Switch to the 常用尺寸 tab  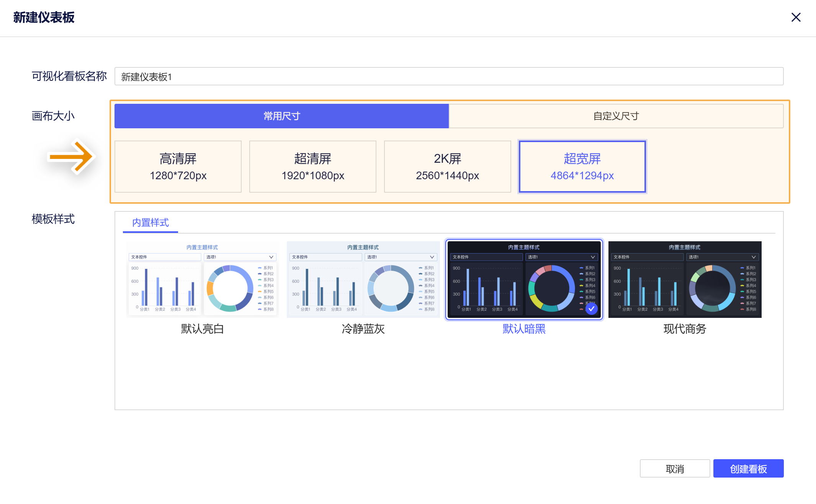[281, 116]
